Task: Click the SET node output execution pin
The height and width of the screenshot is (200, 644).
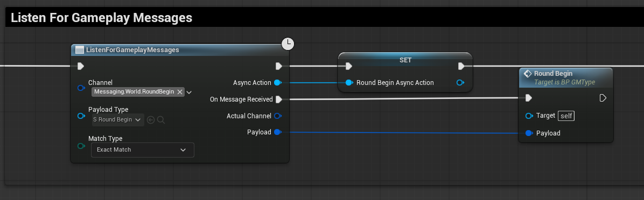Action: click(x=461, y=66)
